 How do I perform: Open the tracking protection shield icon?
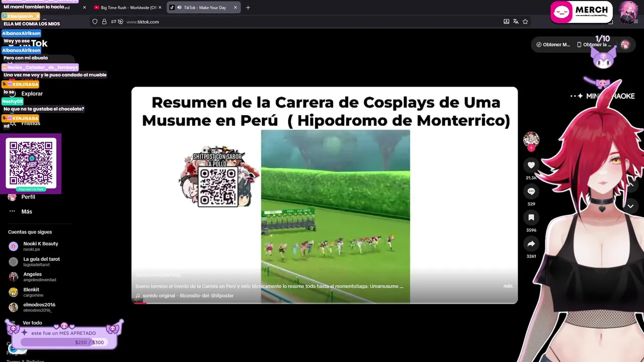[x=95, y=22]
